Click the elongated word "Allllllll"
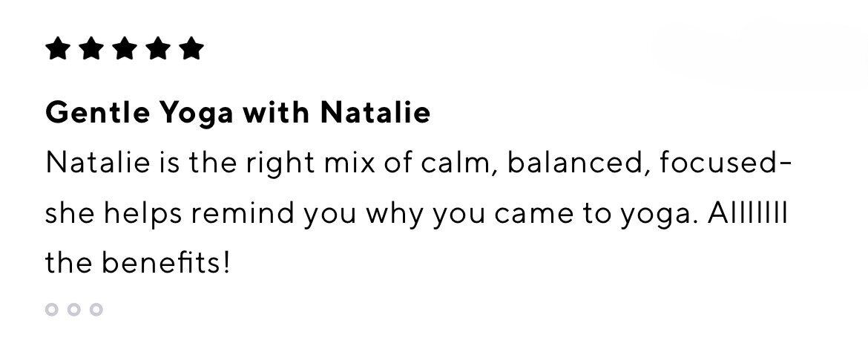 coord(747,212)
